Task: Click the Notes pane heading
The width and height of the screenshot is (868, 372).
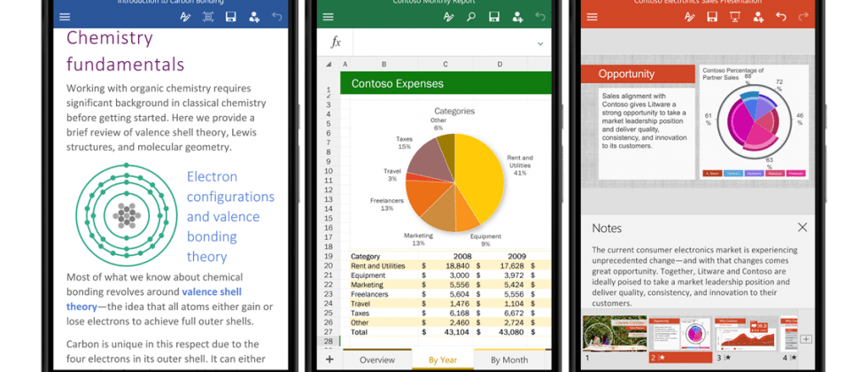Action: click(607, 229)
